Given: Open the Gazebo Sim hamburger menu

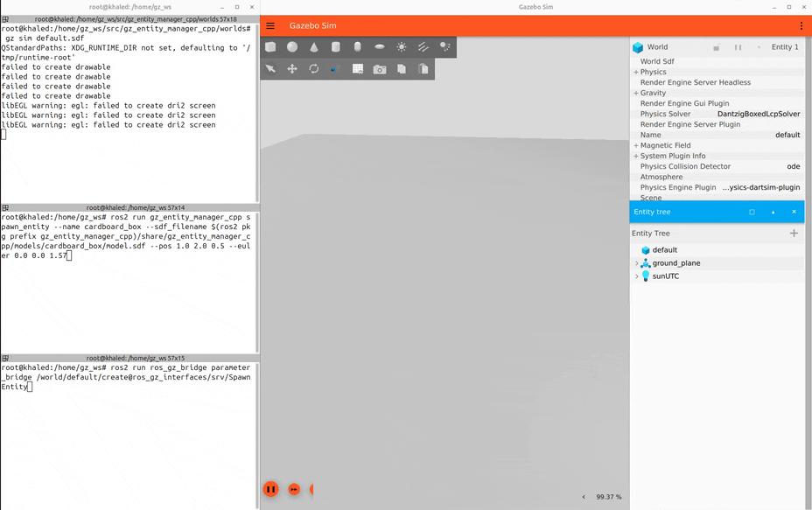Looking at the screenshot, I should (270, 26).
